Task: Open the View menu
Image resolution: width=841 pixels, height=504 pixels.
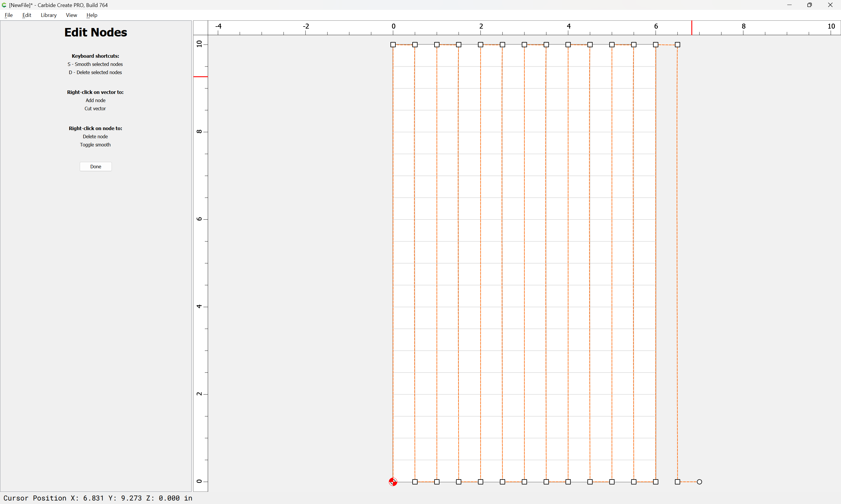Action: pyautogui.click(x=71, y=15)
